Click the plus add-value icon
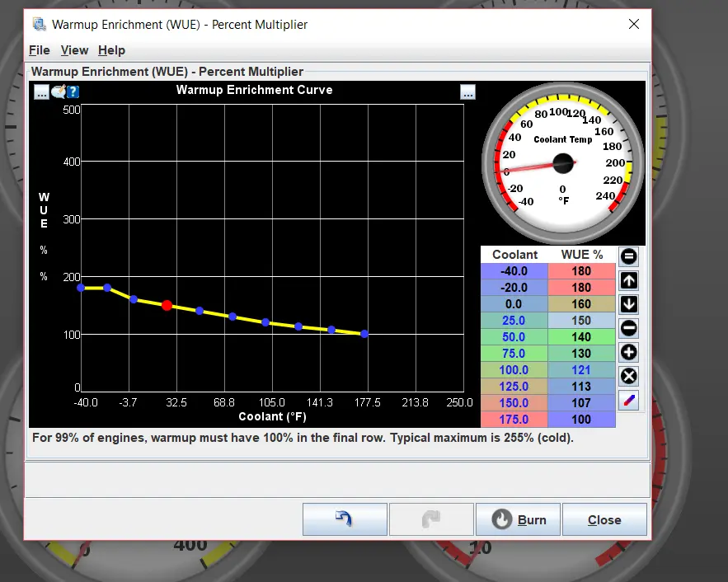 click(x=628, y=352)
